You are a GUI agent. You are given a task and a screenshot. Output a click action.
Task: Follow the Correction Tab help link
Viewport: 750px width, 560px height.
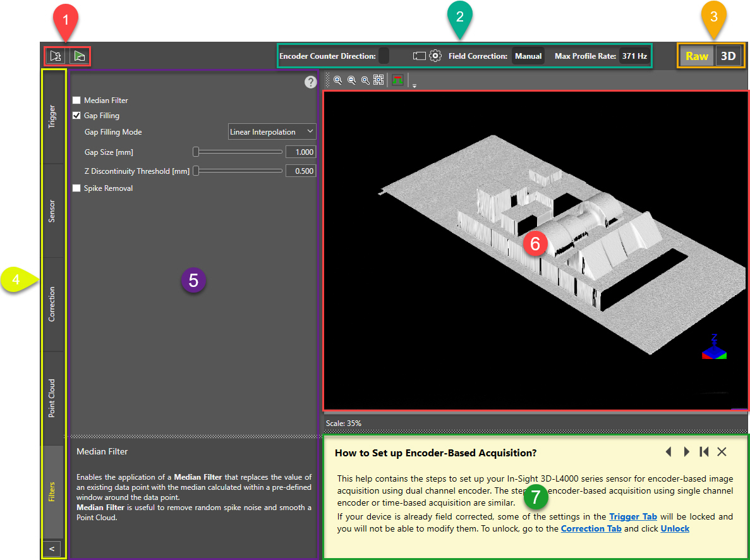[591, 528]
